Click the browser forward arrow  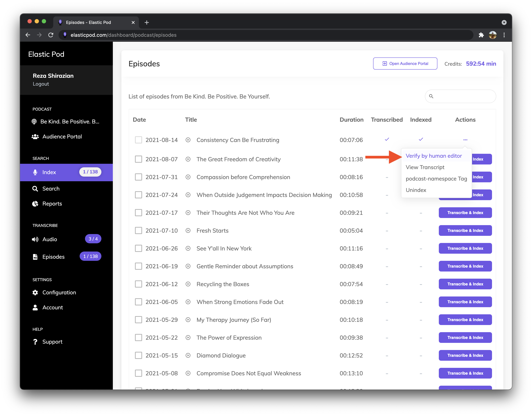[x=39, y=35]
